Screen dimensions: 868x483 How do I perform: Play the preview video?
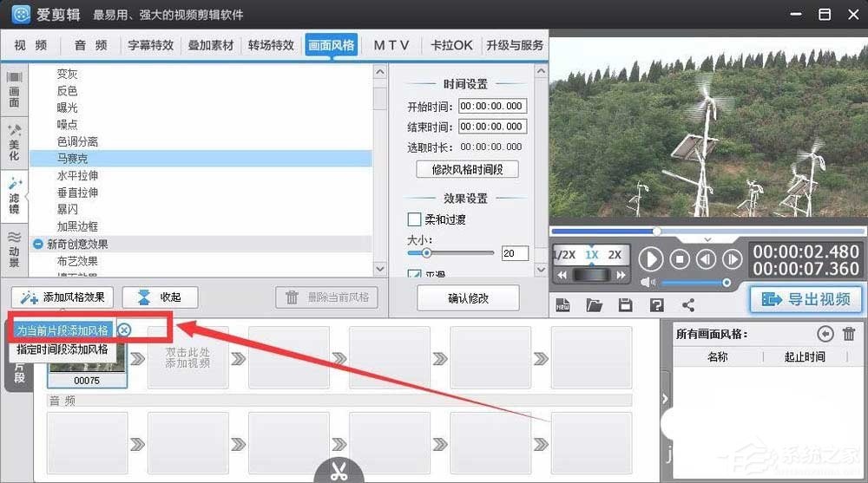point(651,259)
